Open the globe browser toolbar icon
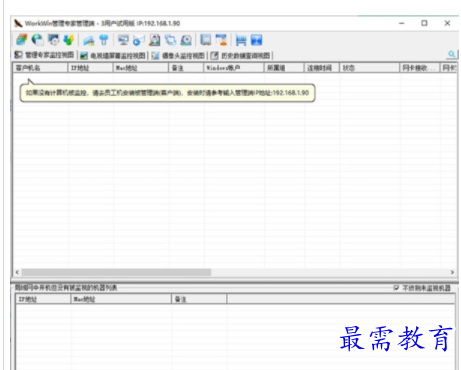461x370 pixels. tap(37, 40)
